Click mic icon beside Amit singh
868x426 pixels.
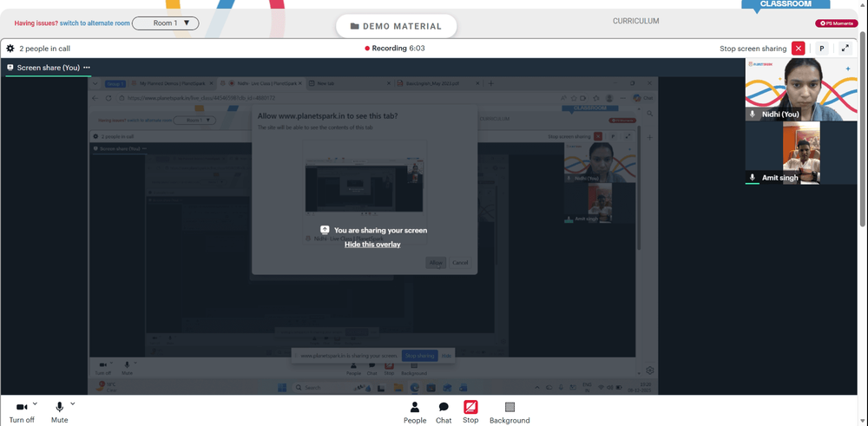[753, 178]
